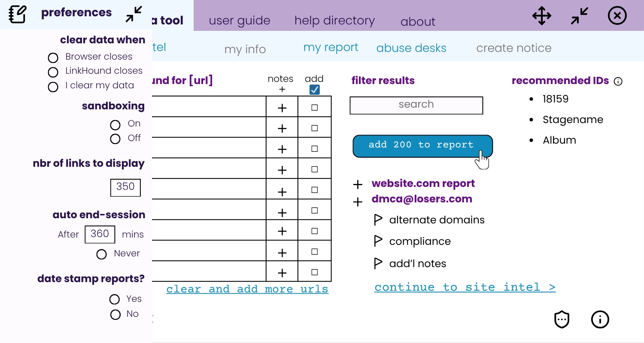Click recommended ID 18159
The width and height of the screenshot is (644, 343).
click(556, 99)
